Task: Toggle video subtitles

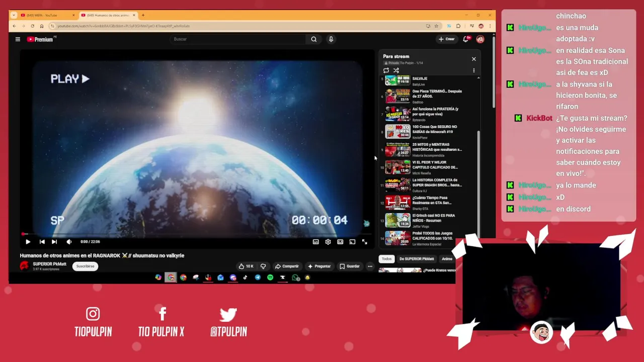Action: [315, 242]
